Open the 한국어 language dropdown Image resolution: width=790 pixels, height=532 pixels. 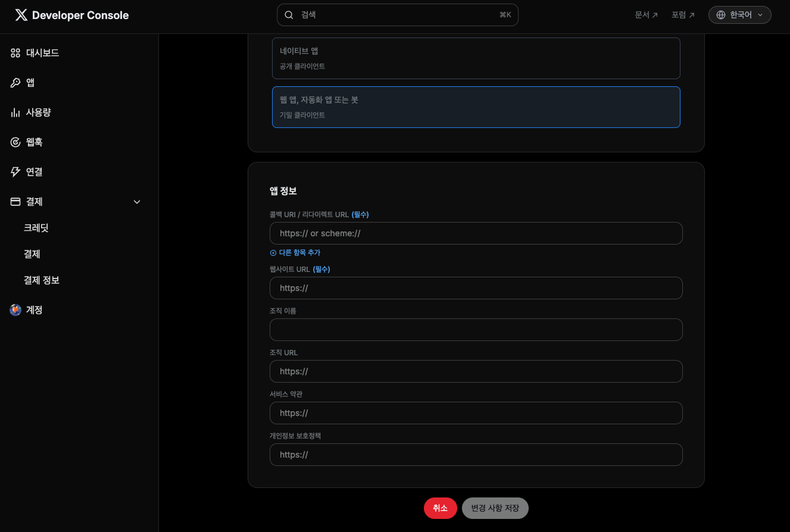(x=739, y=15)
